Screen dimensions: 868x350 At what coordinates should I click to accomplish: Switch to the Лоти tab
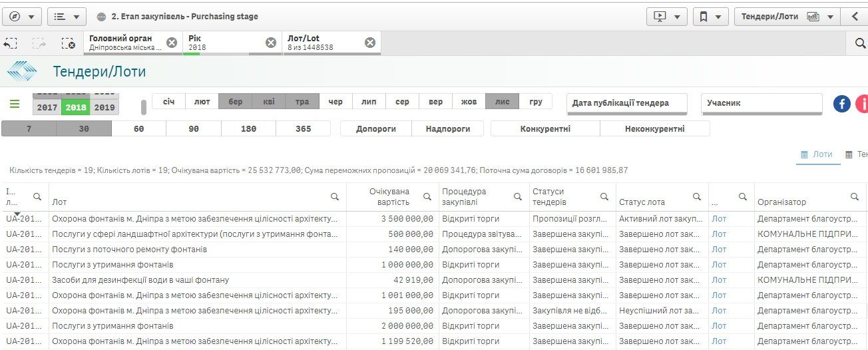tap(817, 154)
